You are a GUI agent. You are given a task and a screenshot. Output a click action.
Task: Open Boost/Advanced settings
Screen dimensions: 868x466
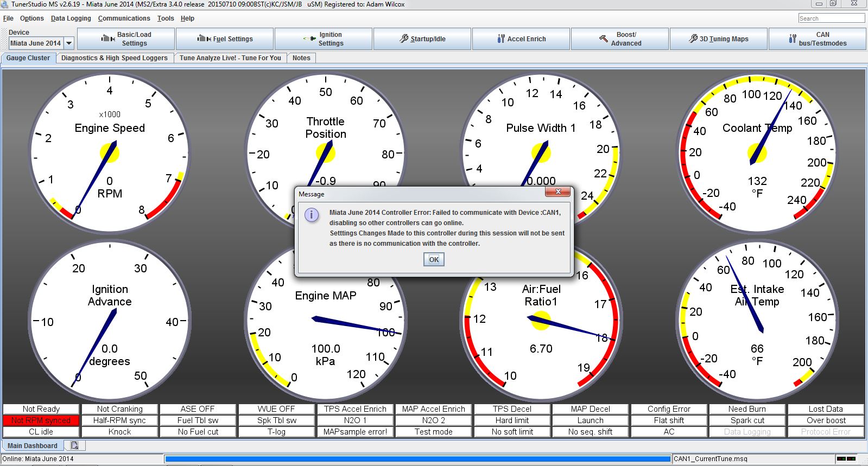tap(620, 39)
